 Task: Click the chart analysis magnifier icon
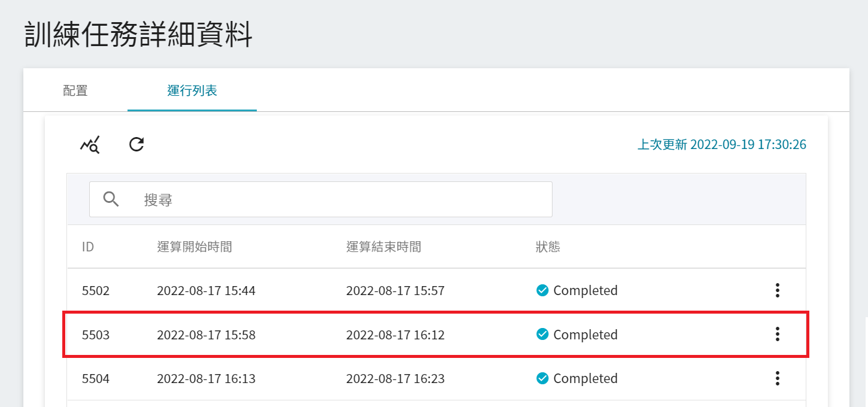coord(90,145)
